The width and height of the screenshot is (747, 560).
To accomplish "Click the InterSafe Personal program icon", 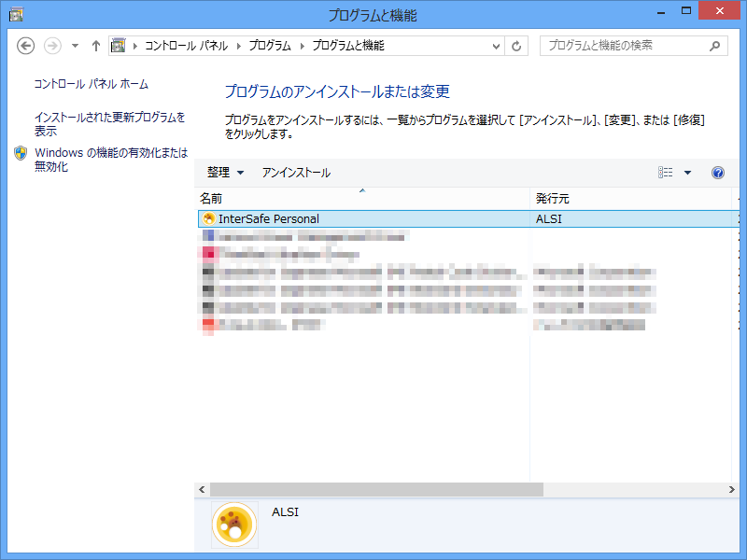I will (x=208, y=218).
